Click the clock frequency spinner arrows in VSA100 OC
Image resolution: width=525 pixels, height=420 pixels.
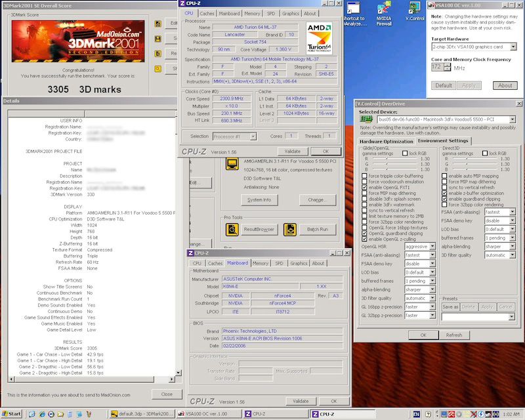(448, 67)
